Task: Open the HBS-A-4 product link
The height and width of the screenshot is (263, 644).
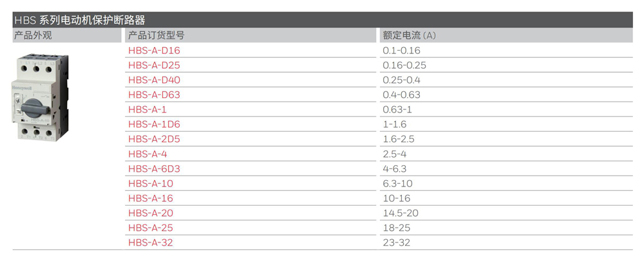Action: [x=147, y=154]
